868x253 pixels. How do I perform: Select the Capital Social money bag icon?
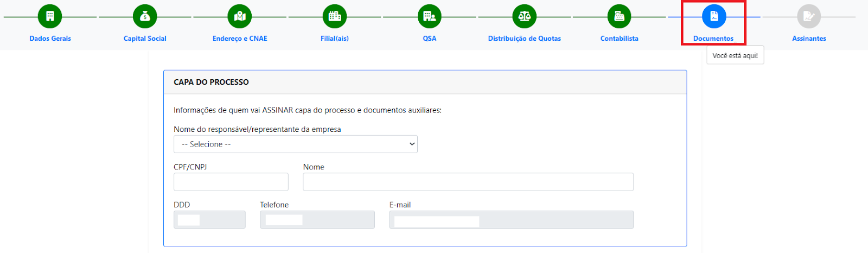pos(145,16)
